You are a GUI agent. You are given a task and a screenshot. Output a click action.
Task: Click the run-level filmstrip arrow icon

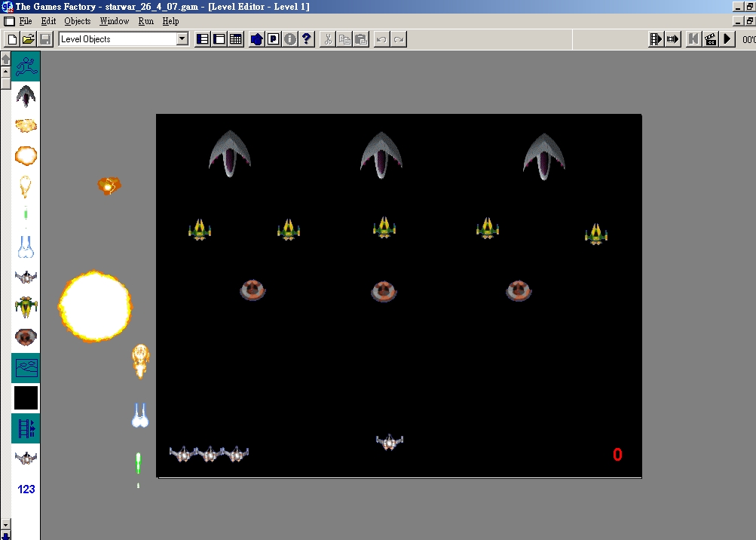tap(672, 39)
